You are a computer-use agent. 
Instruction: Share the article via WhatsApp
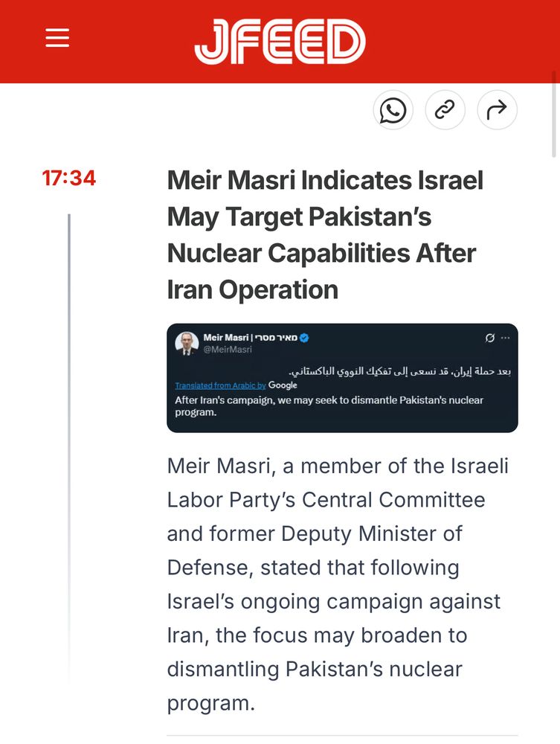[x=393, y=109]
